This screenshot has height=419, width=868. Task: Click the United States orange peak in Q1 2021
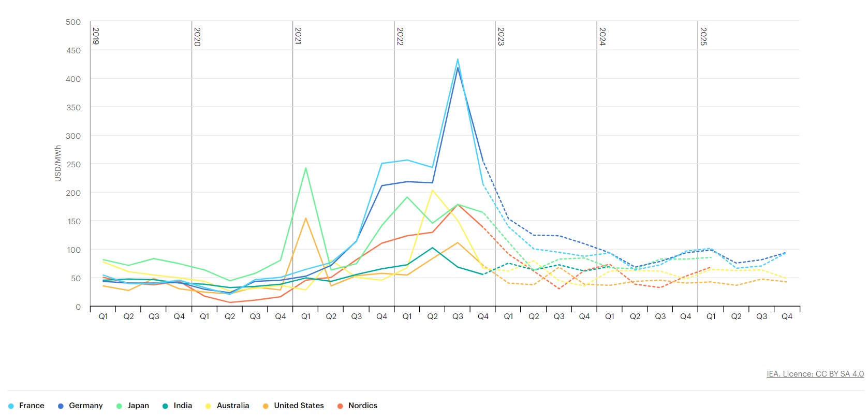pos(306,218)
